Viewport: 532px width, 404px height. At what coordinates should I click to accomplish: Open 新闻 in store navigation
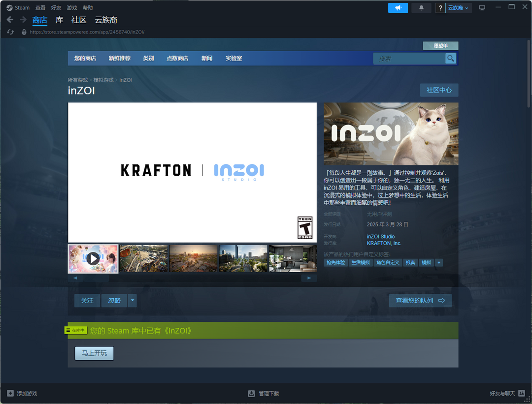(x=207, y=58)
